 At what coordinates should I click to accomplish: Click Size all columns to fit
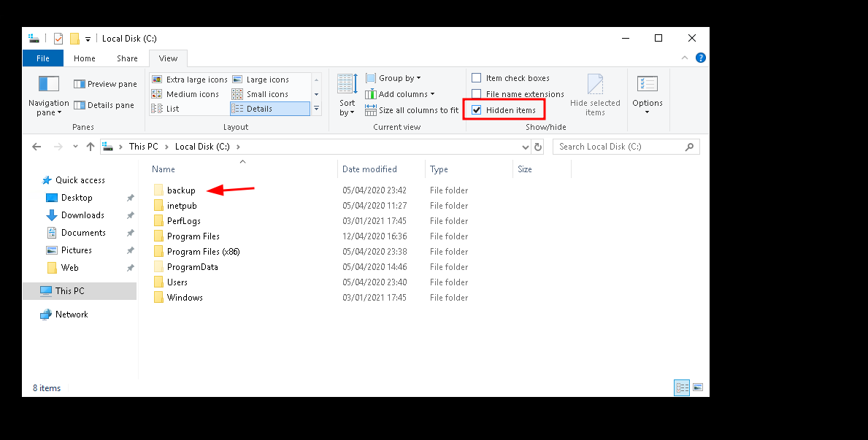(412, 110)
